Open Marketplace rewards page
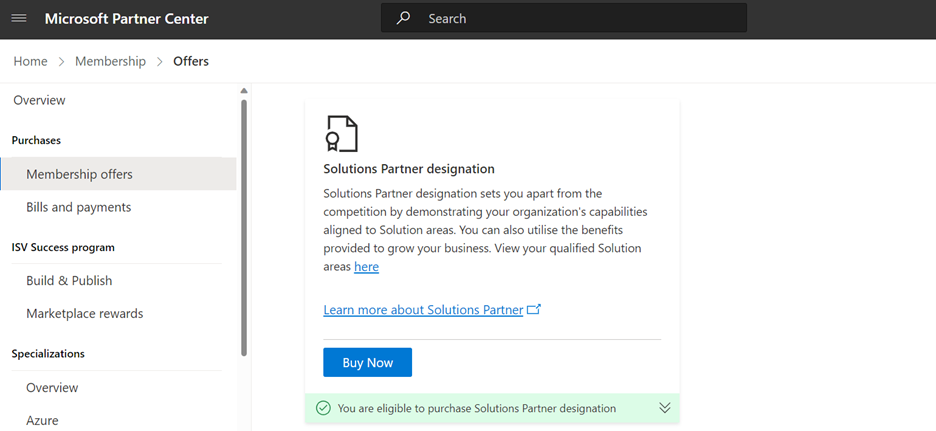936x431 pixels. [x=84, y=313]
